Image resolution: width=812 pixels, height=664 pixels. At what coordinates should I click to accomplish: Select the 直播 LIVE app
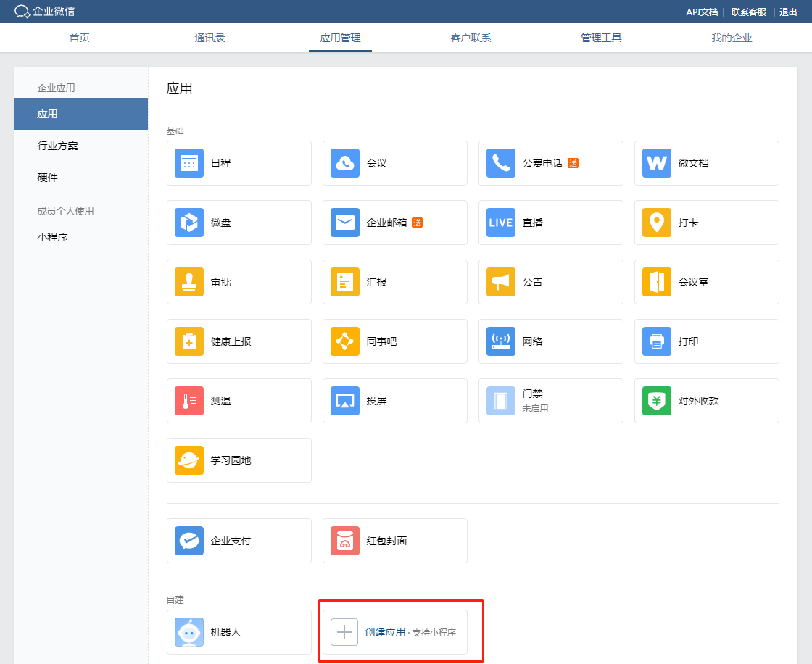coord(551,223)
